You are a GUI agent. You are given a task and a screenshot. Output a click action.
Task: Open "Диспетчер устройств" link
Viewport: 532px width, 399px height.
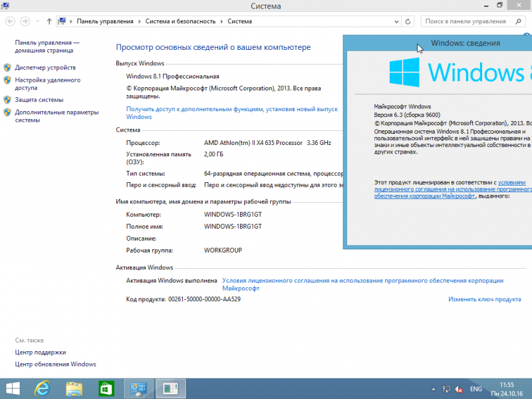[x=45, y=68]
